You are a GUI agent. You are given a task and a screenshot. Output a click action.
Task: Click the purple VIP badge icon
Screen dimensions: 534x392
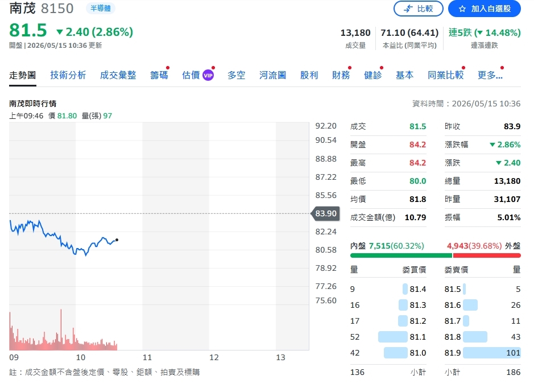208,75
